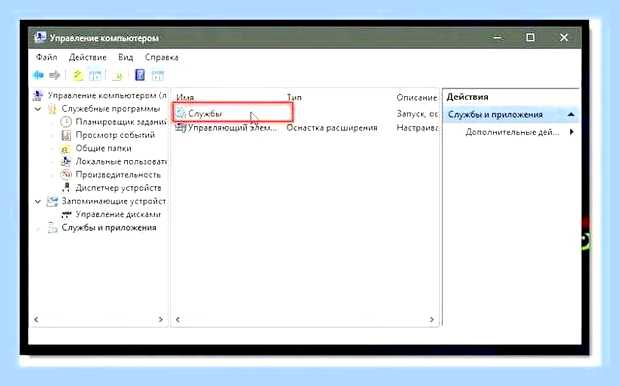Click the Управляющий элемент list item icon

181,127
